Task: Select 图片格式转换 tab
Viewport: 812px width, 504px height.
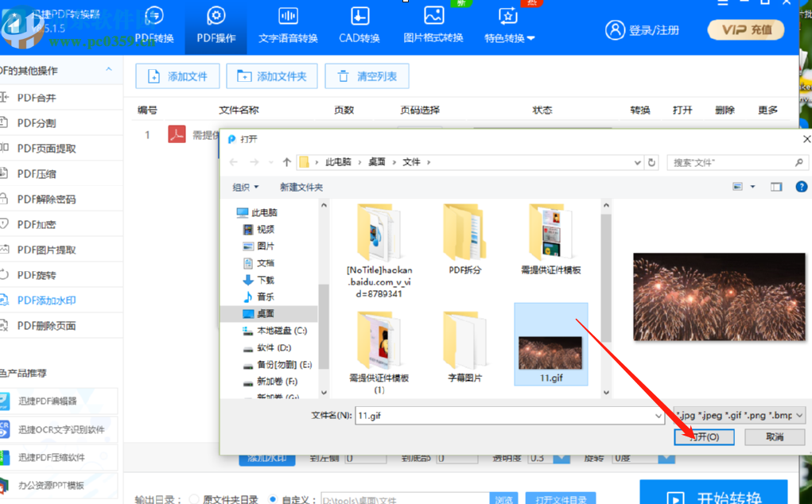Action: coord(433,26)
